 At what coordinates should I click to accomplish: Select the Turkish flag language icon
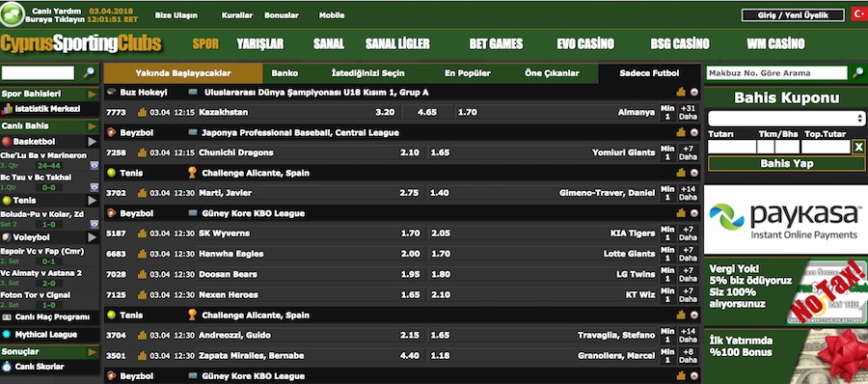[x=858, y=15]
